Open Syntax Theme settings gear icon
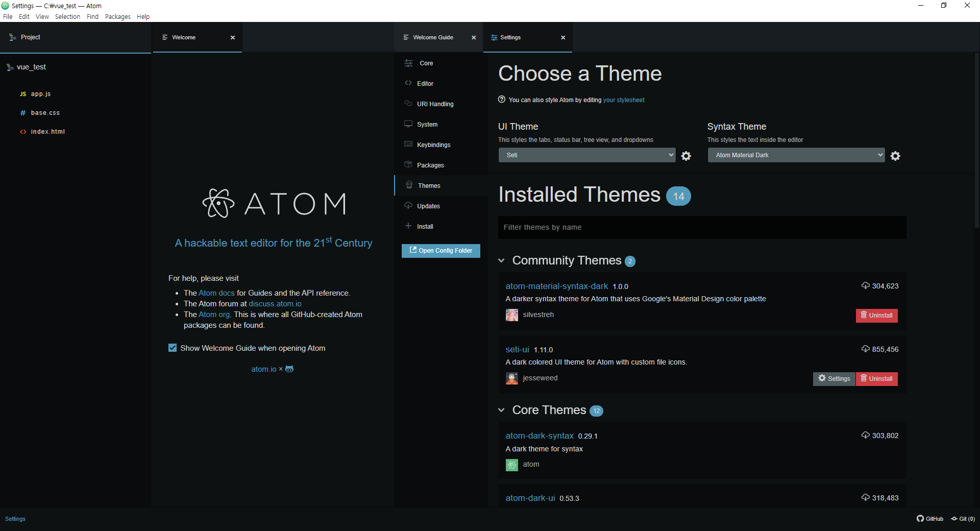 pyautogui.click(x=895, y=156)
